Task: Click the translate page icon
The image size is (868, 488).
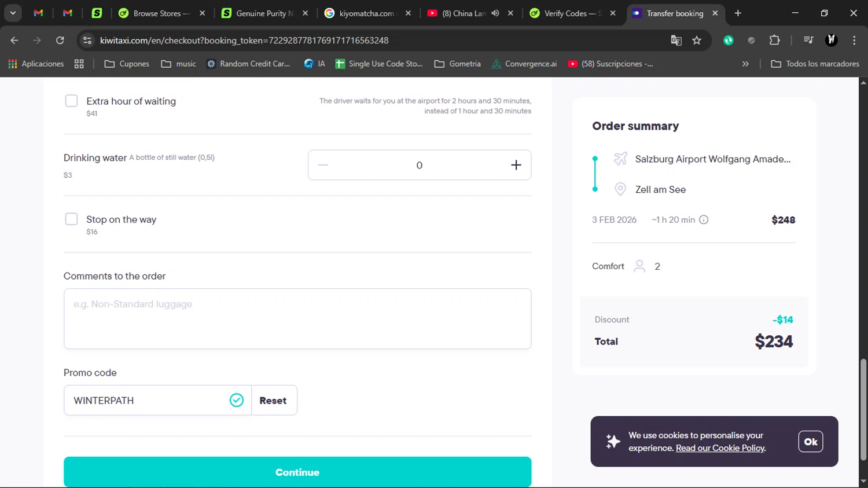Action: click(x=676, y=40)
